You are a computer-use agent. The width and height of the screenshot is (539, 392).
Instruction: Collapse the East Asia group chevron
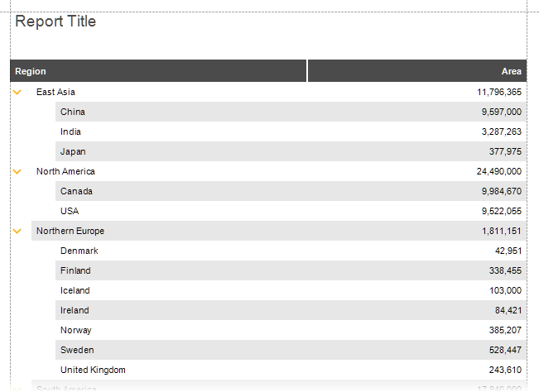point(17,92)
